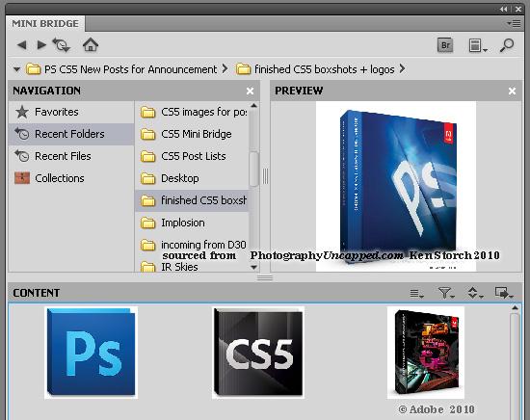Select the MINI BRIDGE tab
This screenshot has width=530, height=420.
pos(45,24)
